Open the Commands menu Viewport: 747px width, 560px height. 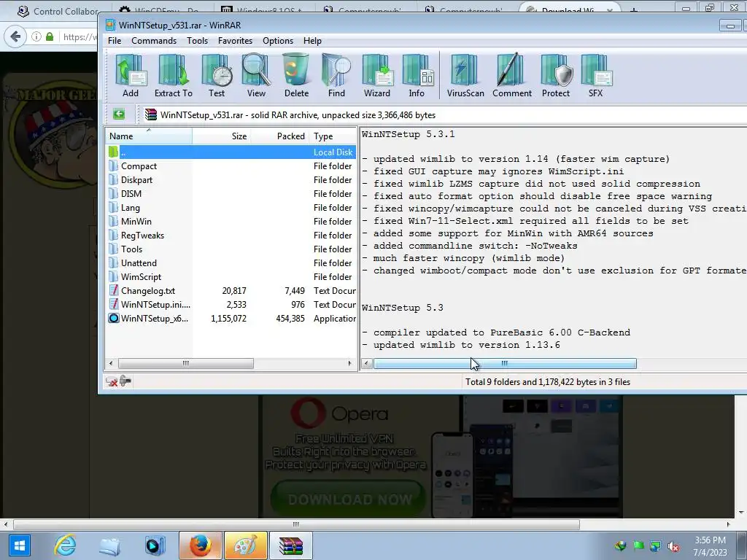click(154, 41)
